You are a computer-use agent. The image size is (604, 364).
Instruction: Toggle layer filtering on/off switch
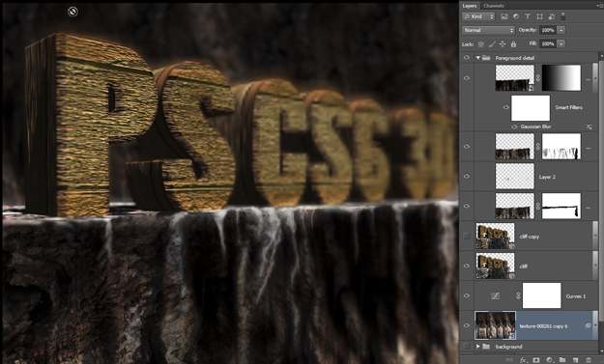(562, 16)
